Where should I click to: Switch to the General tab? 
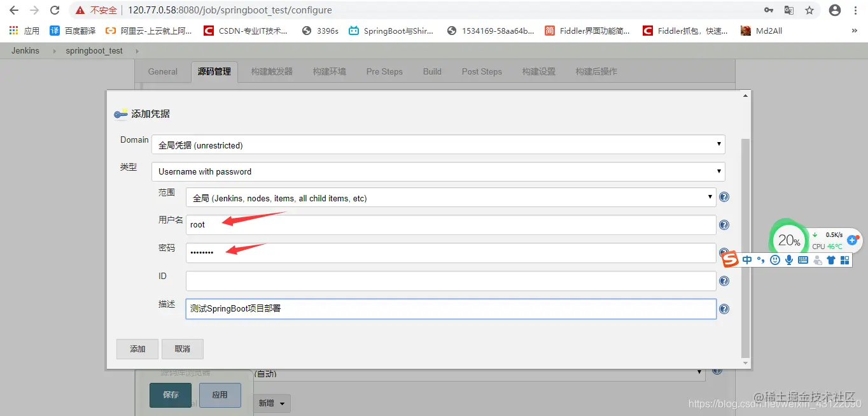162,71
